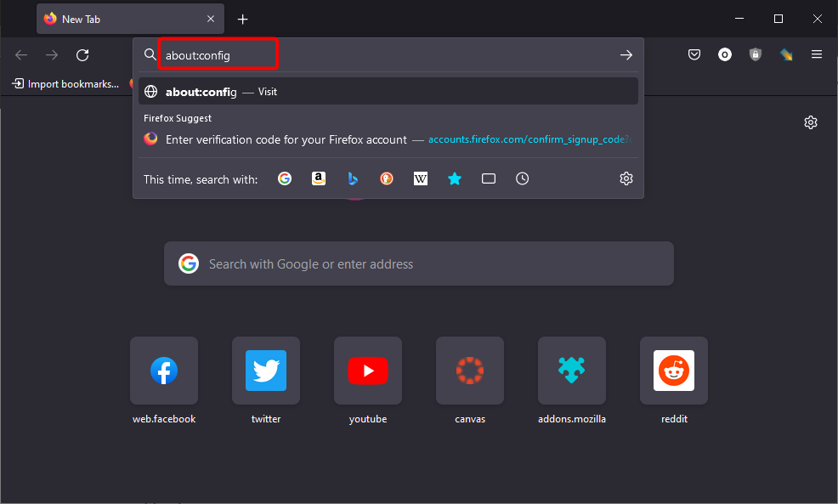
Task: Personalize New Tab via gear icon
Action: (x=811, y=122)
